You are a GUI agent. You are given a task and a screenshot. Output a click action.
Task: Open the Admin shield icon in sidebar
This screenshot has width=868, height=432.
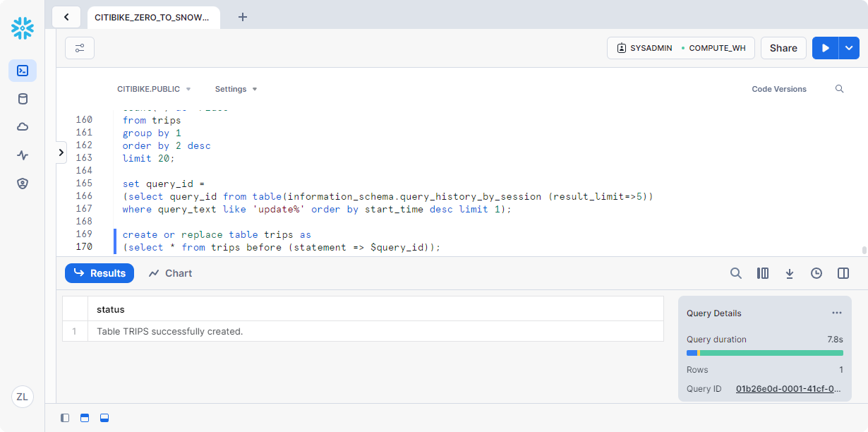tap(23, 184)
